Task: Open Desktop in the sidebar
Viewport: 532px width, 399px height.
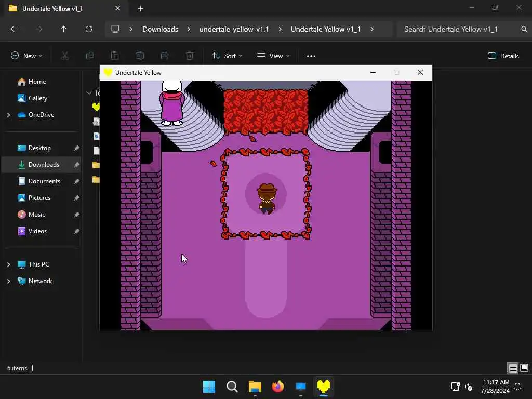Action: [39, 148]
